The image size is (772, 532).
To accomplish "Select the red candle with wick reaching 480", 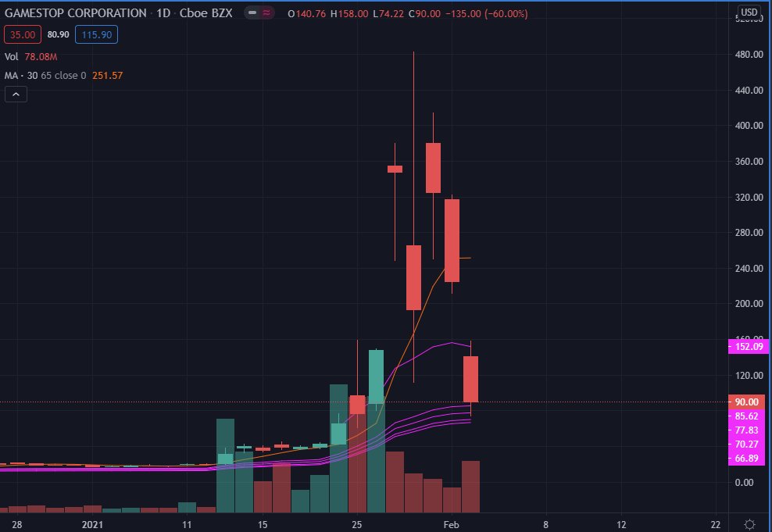I will 413,277.
